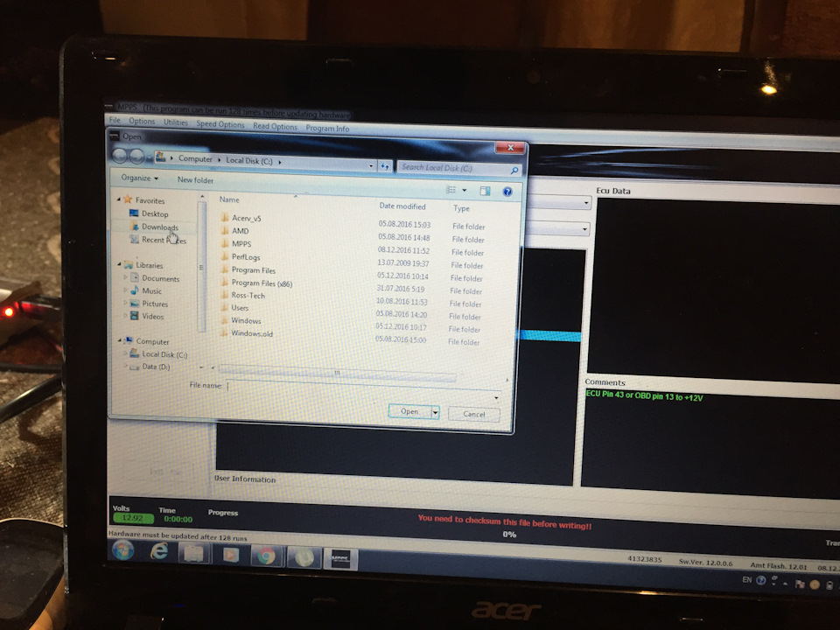Open the Speed Options menu
840x630 pixels.
click(x=220, y=123)
